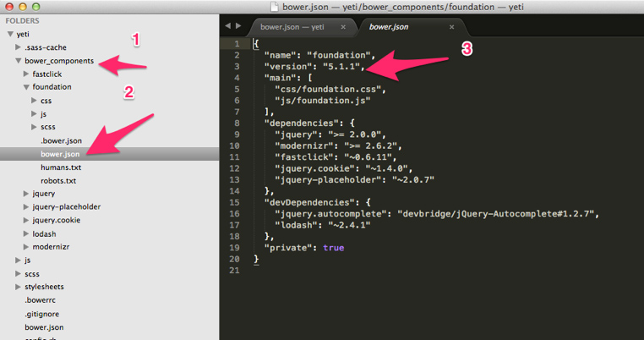Expand the modernizr folder
644x340 pixels.
(26, 247)
